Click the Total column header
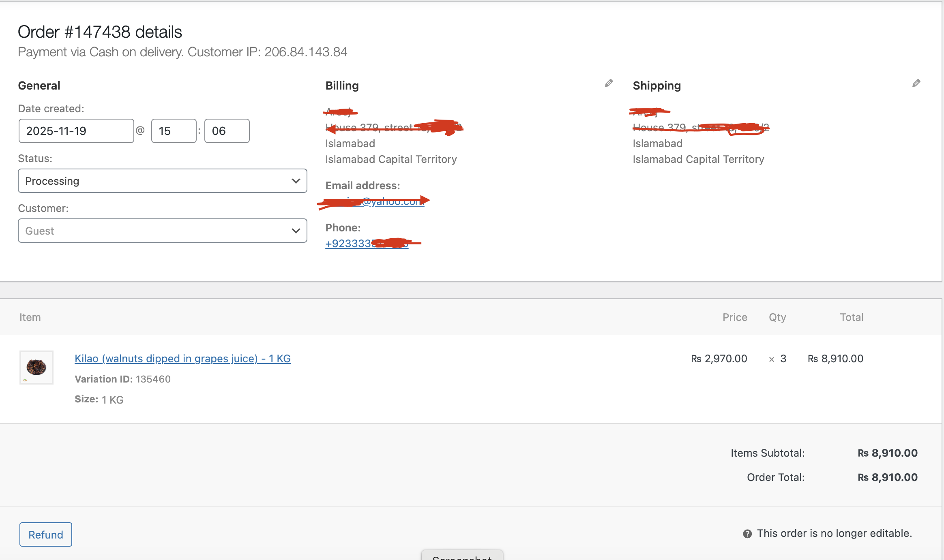Screen dimensions: 944x560 tap(851, 317)
